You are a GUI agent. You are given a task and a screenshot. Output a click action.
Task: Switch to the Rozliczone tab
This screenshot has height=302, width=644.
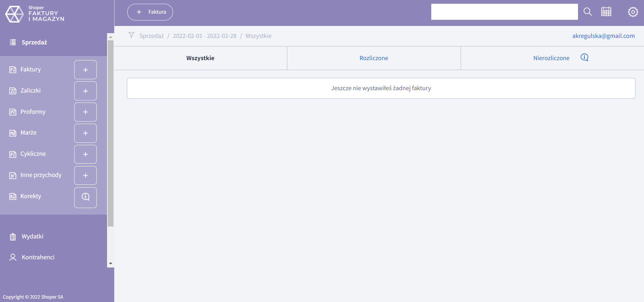point(374,58)
